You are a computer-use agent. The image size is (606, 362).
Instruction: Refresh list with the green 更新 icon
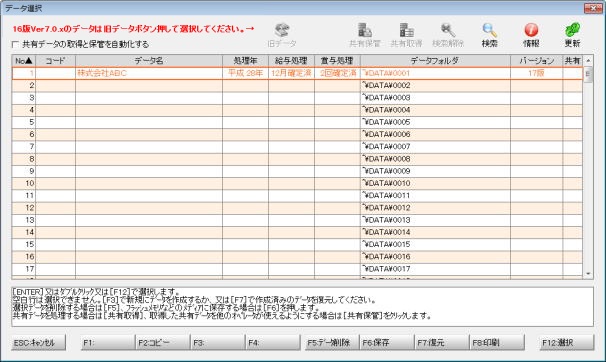point(572,30)
